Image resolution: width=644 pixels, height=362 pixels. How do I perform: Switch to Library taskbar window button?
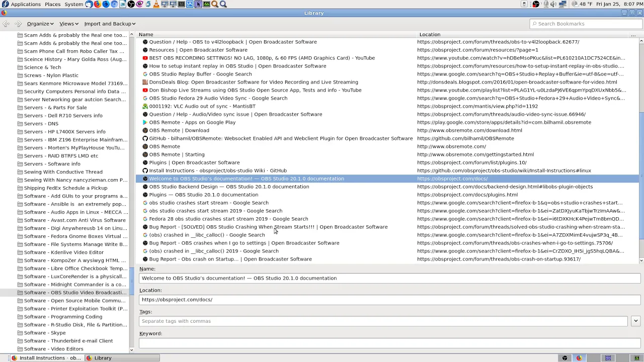click(121, 358)
